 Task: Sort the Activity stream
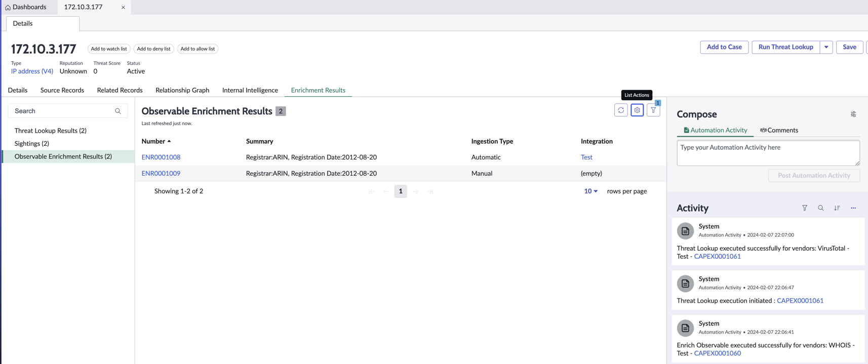click(837, 208)
